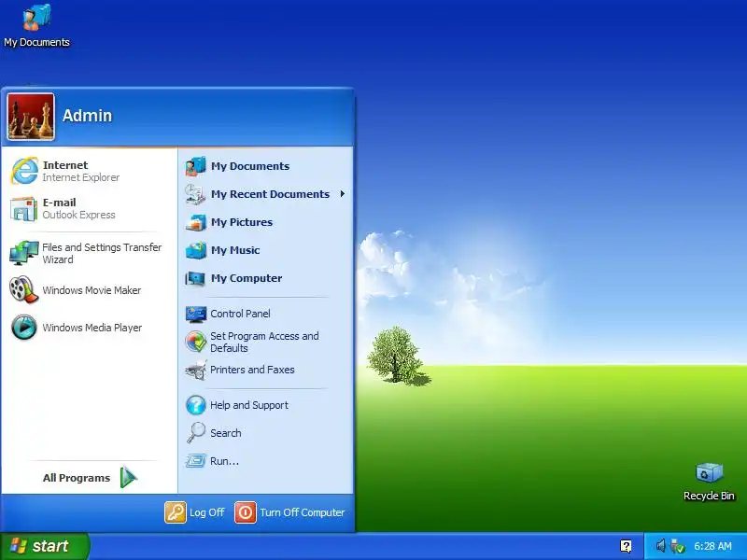Screen dimensions: 747x560
Task: Open Set Program Access and Defaults label
Action: (x=264, y=342)
